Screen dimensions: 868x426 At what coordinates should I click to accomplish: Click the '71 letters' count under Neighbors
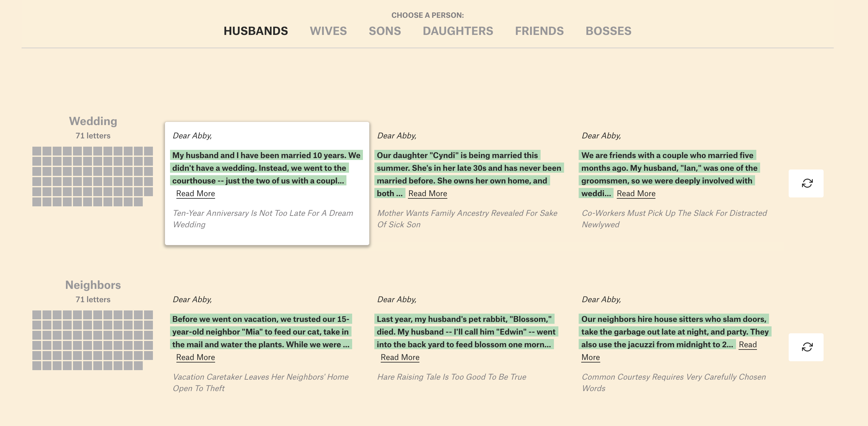click(x=93, y=299)
